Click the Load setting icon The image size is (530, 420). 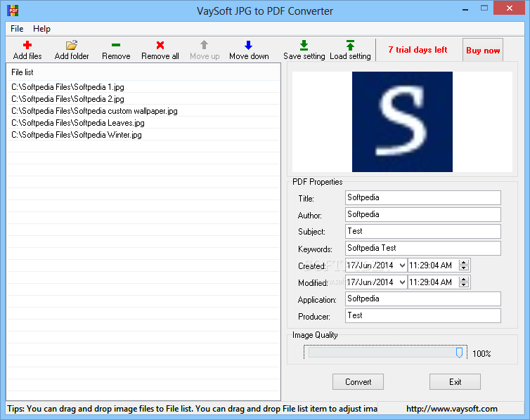350,45
